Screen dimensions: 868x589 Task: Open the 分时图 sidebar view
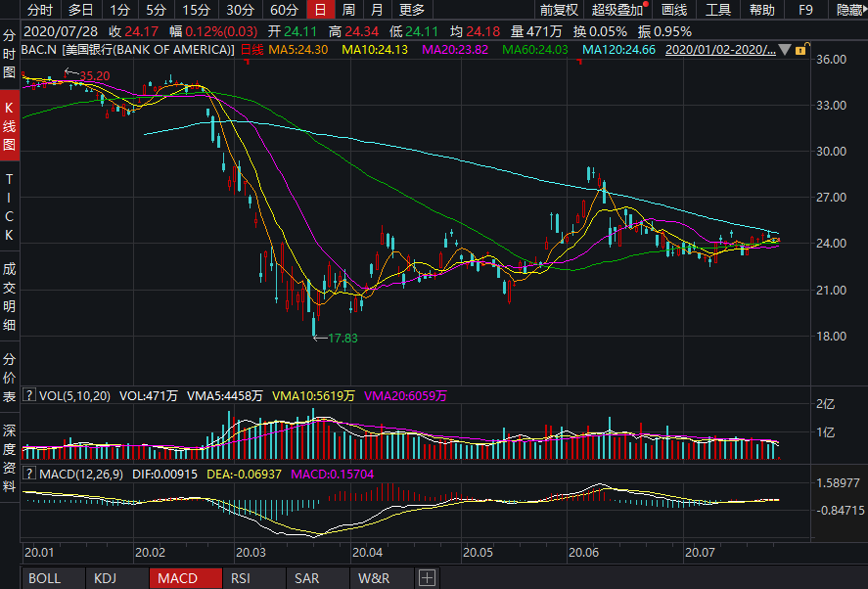[10, 54]
